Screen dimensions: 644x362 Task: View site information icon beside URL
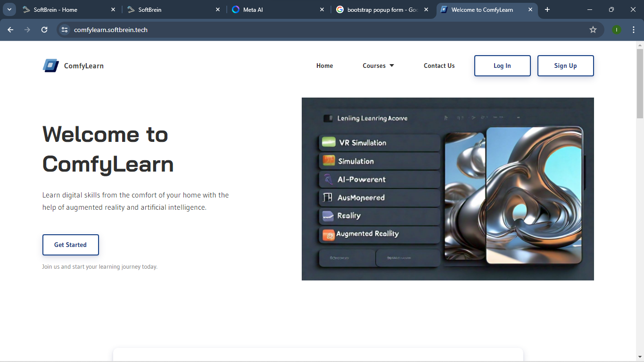(65, 30)
